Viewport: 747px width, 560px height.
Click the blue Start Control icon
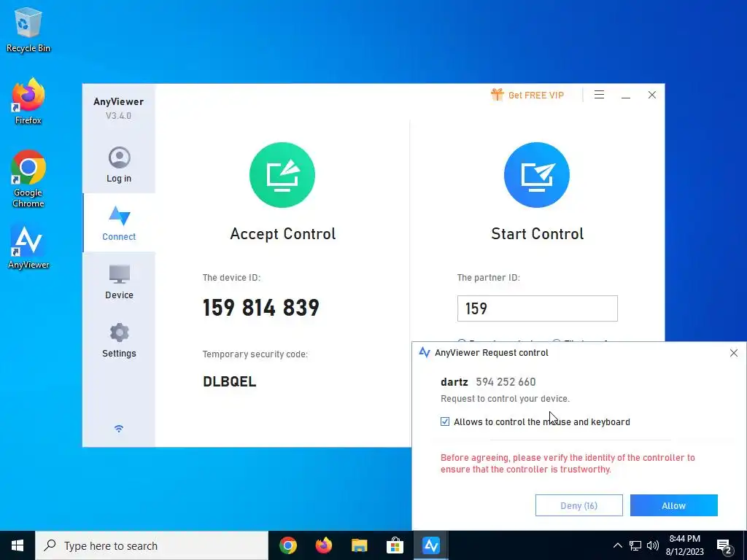pos(537,175)
